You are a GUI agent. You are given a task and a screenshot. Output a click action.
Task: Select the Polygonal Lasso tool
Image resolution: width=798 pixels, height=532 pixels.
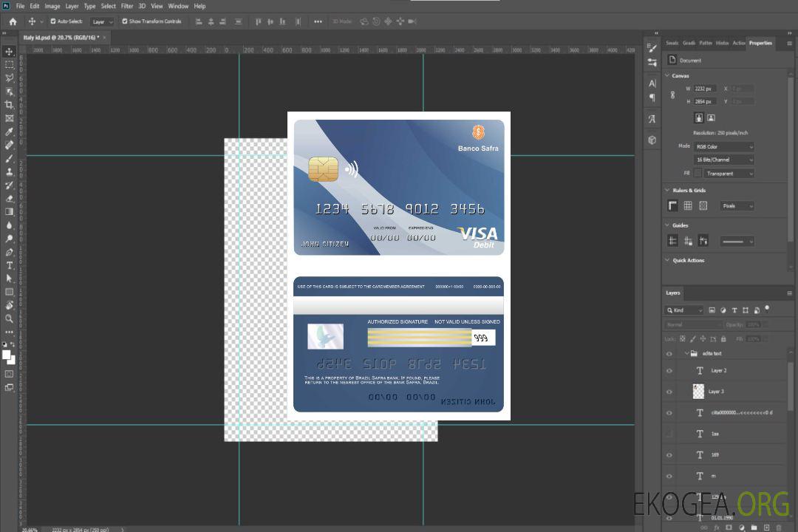tap(9, 78)
